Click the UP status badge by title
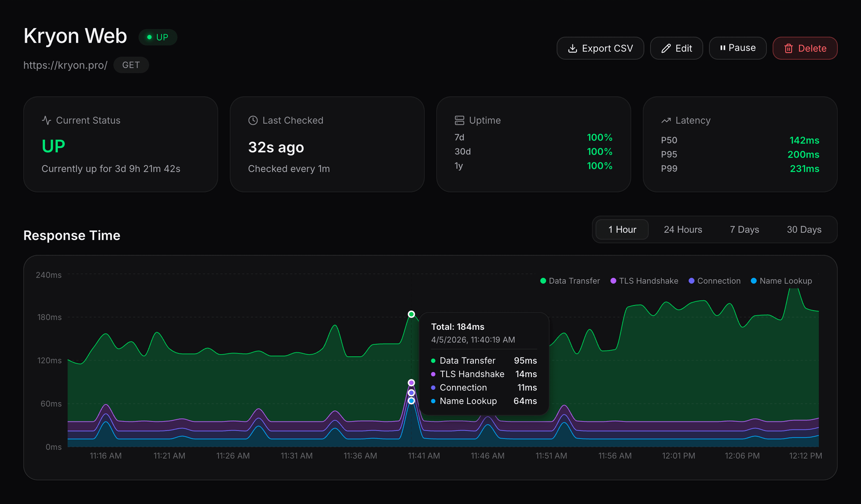 click(x=158, y=37)
